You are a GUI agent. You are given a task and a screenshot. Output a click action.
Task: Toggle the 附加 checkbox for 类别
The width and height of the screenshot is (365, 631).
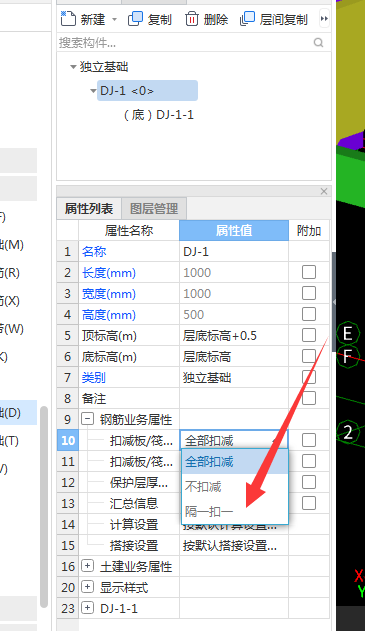tap(309, 377)
